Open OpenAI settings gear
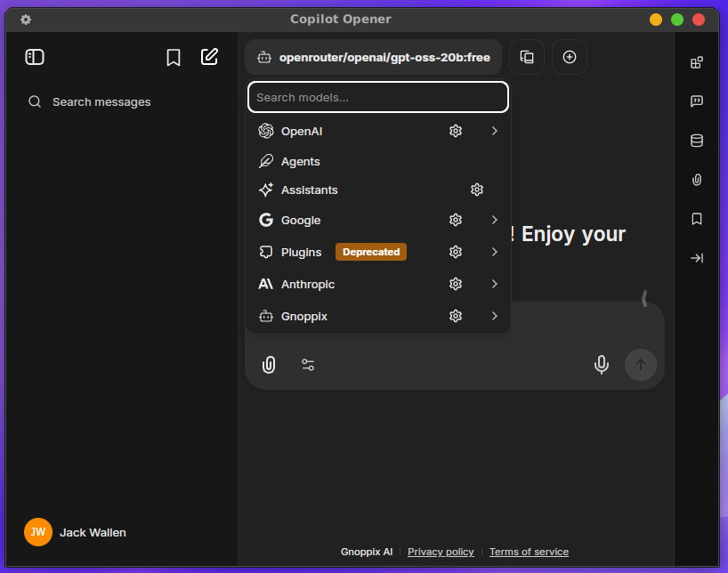The image size is (728, 573). coord(456,131)
